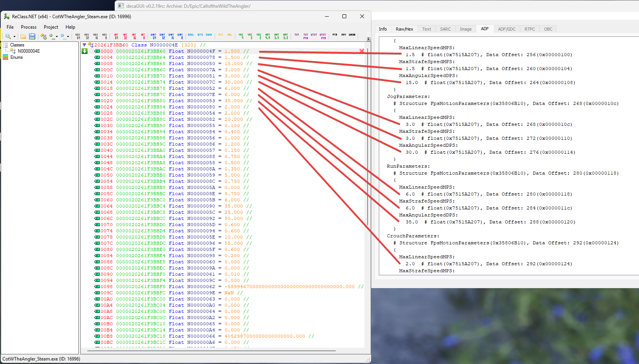Select the BITS node type
639x364 pixels.
click(x=200, y=35)
